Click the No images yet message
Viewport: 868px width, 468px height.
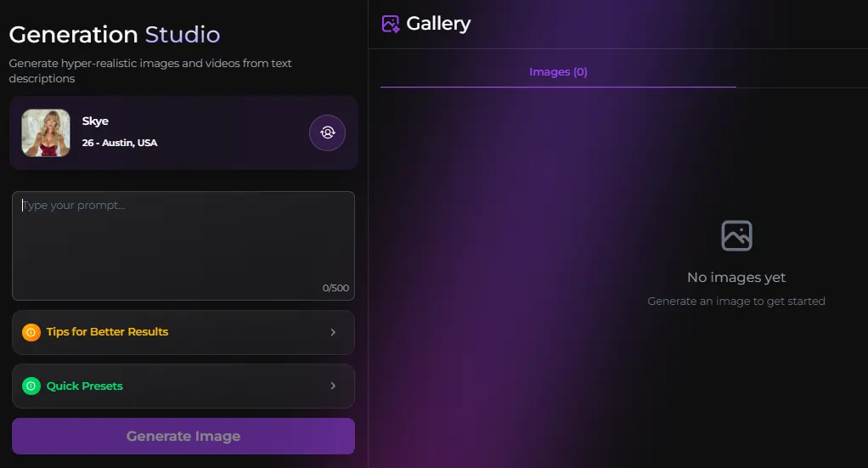pyautogui.click(x=736, y=278)
